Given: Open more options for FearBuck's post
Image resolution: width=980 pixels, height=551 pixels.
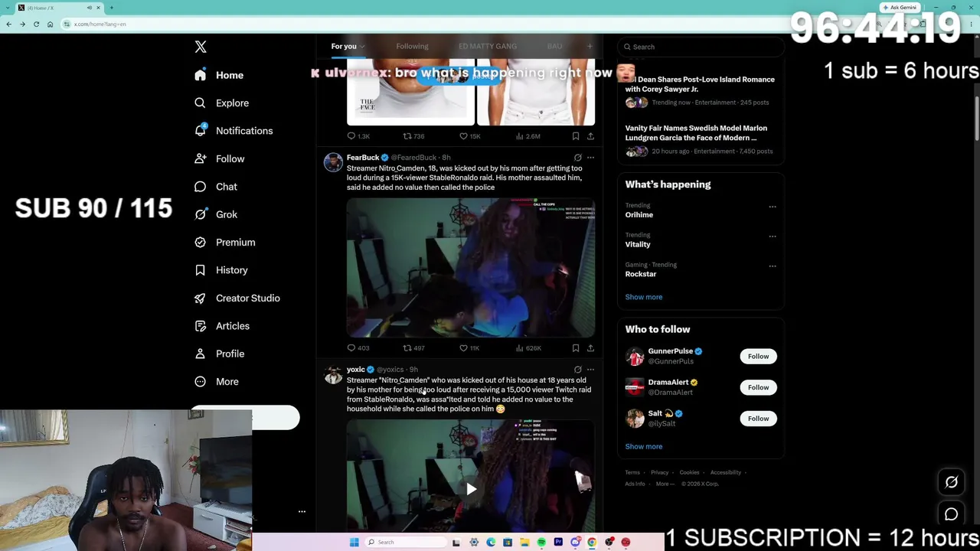Looking at the screenshot, I should [x=590, y=158].
